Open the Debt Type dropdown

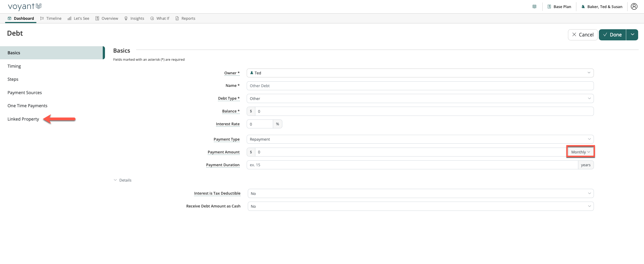[x=420, y=99]
